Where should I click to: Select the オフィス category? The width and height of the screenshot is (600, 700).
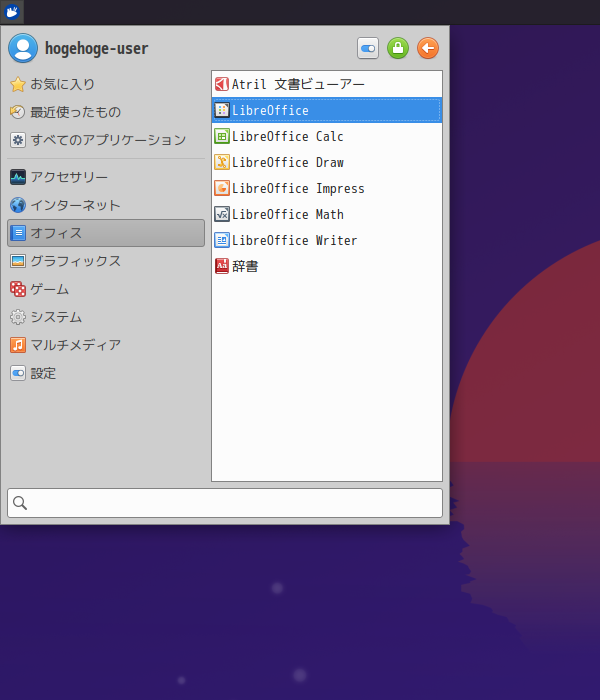(x=106, y=233)
